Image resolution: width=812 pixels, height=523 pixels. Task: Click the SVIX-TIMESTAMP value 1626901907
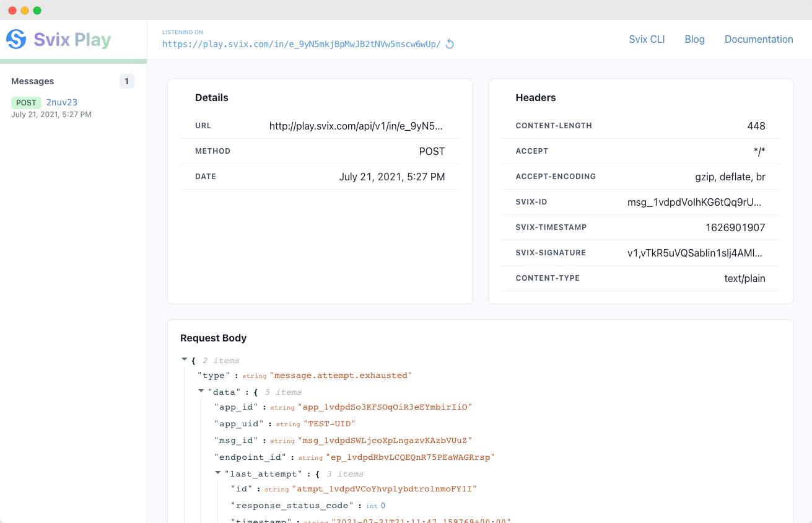point(735,227)
